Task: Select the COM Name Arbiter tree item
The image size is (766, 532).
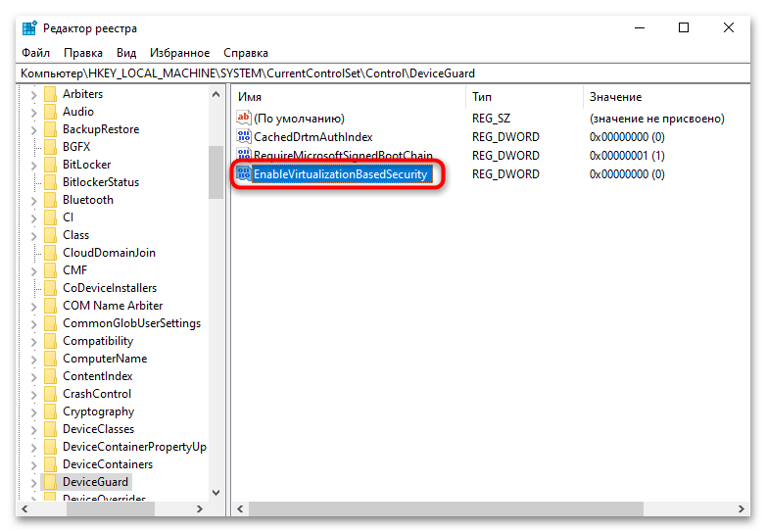Action: pos(113,306)
